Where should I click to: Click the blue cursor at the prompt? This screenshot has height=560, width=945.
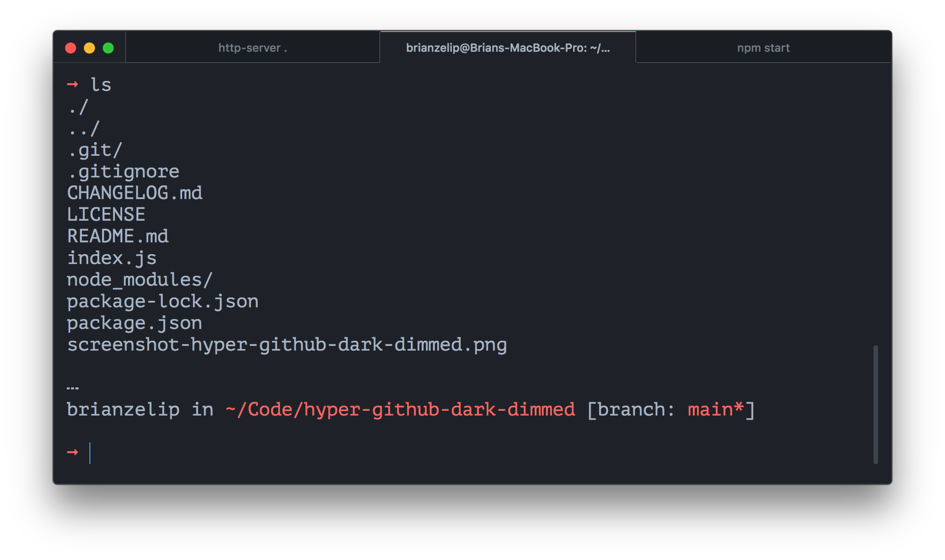point(90,453)
